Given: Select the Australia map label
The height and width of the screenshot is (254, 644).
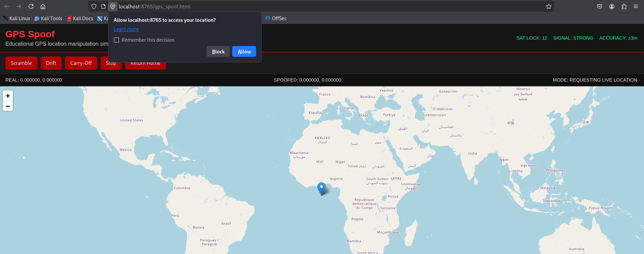Looking at the screenshot, I should pos(576,249).
